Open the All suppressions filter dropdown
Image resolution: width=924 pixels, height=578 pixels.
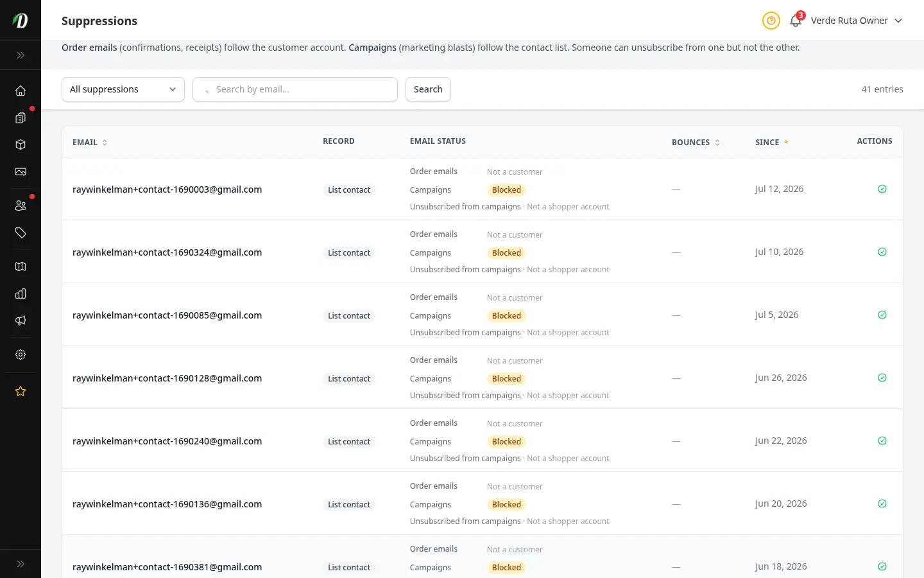click(123, 89)
